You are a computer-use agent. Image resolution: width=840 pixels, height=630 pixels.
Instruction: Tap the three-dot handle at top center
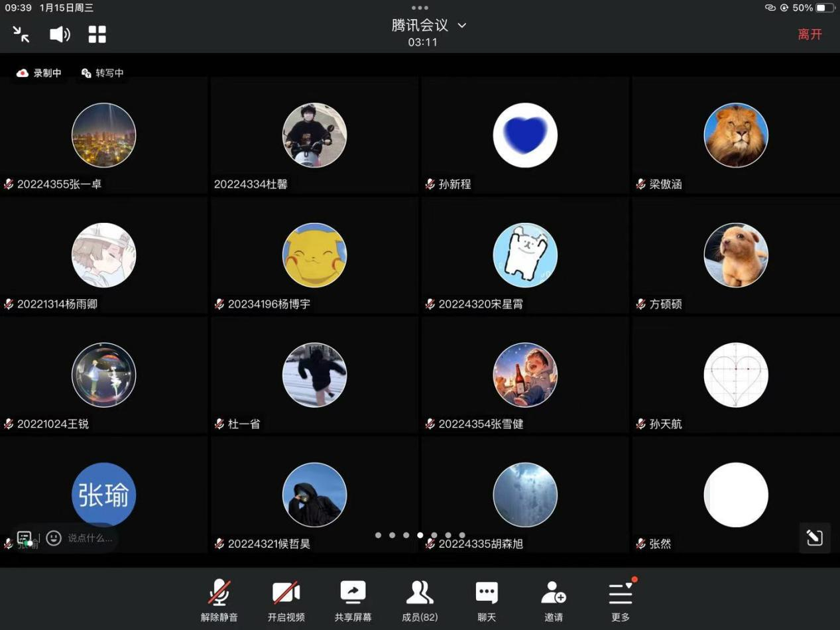[x=420, y=8]
